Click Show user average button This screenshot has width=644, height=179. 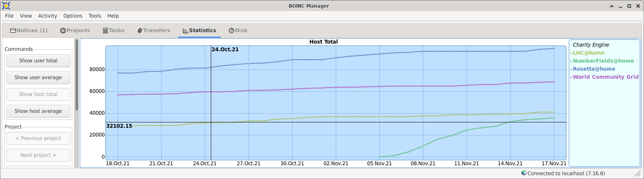point(38,77)
